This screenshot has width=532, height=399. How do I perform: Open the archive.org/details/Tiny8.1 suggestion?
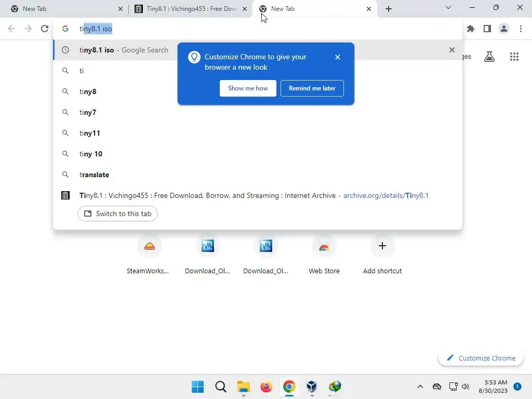click(258, 195)
